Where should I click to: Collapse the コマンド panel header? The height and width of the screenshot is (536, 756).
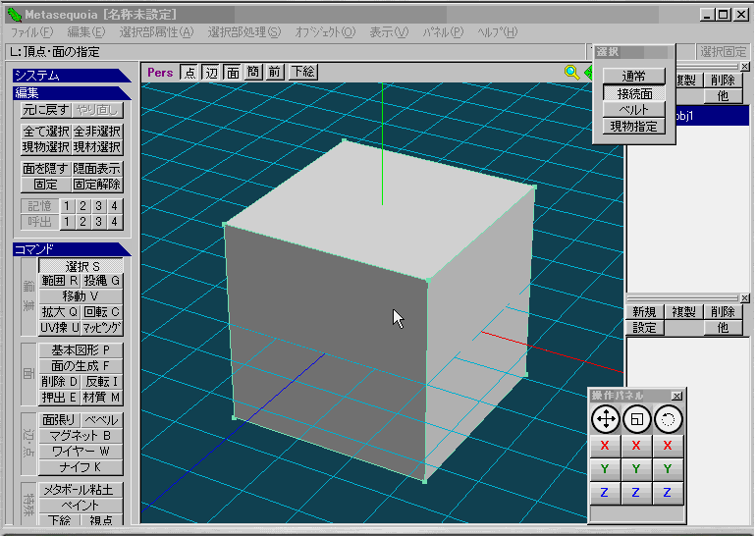tap(72, 249)
